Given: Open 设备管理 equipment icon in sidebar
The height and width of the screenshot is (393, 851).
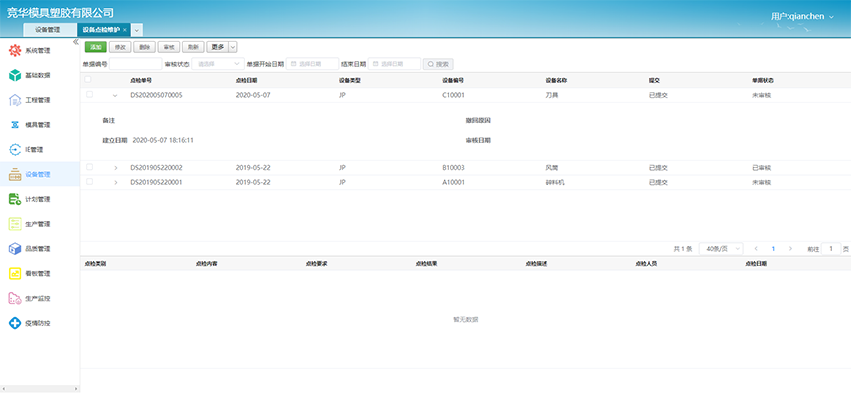Looking at the screenshot, I should [15, 175].
